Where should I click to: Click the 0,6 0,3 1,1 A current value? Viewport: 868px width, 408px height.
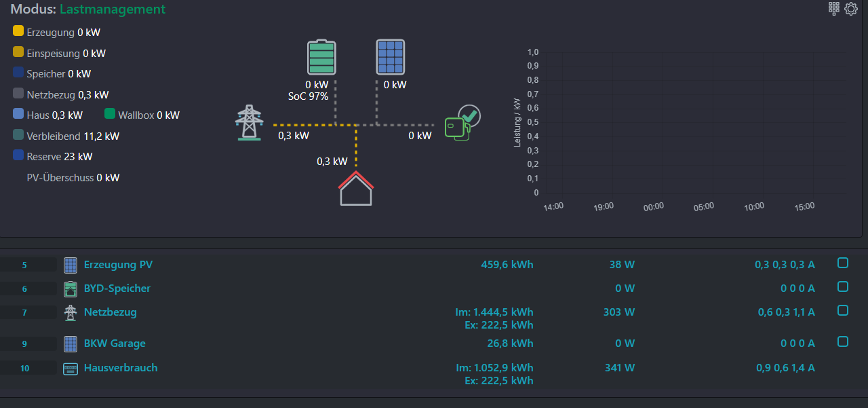tap(787, 312)
